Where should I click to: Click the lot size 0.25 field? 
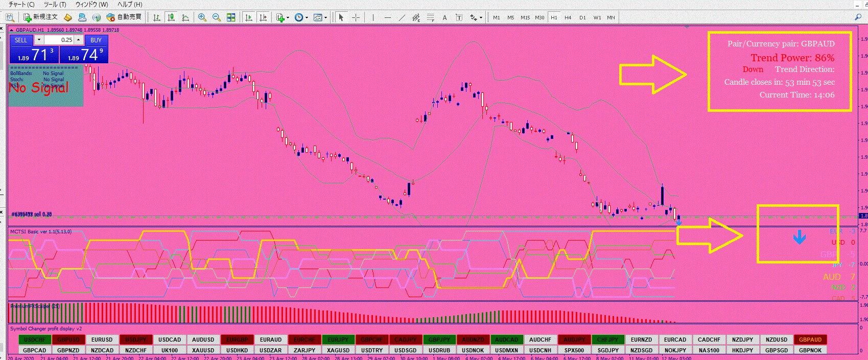click(59, 40)
